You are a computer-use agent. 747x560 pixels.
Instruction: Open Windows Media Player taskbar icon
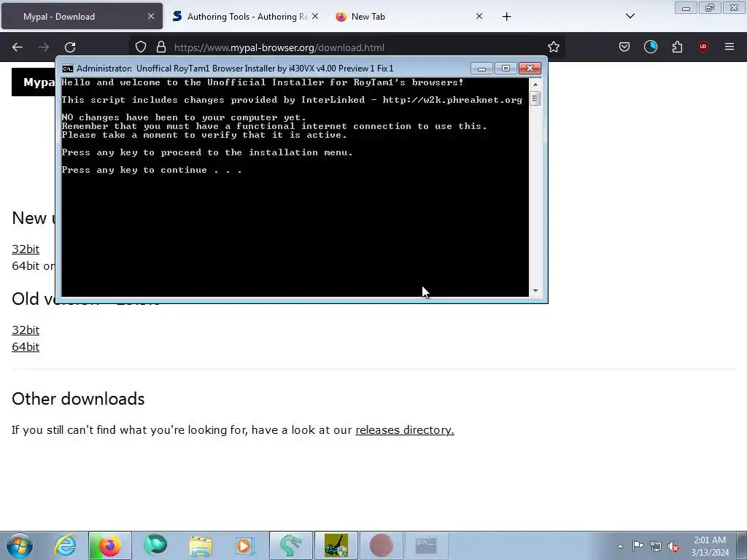pos(245,545)
